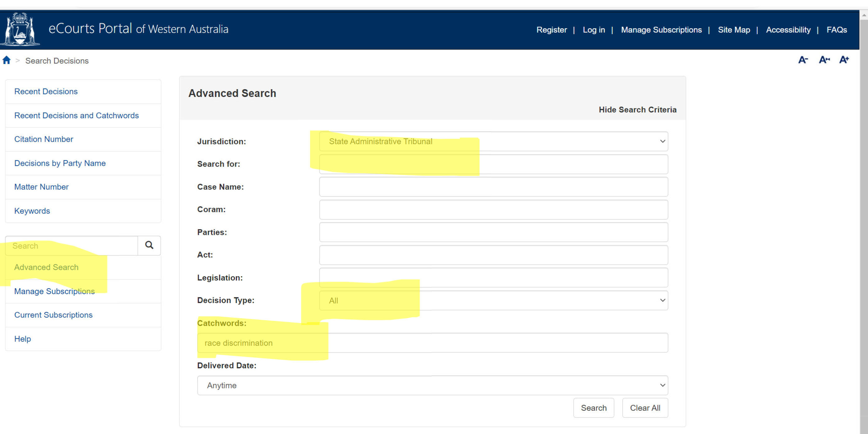Expand the Delivered Date dropdown

pos(432,385)
